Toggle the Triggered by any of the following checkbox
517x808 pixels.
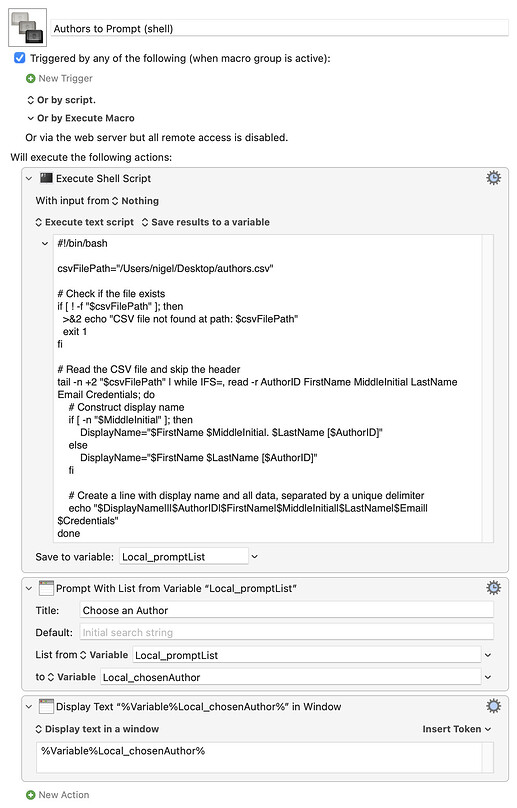click(20, 58)
